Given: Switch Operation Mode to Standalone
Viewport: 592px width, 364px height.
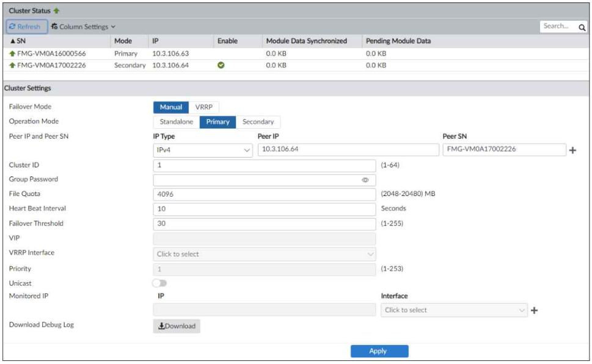Looking at the screenshot, I should [177, 122].
